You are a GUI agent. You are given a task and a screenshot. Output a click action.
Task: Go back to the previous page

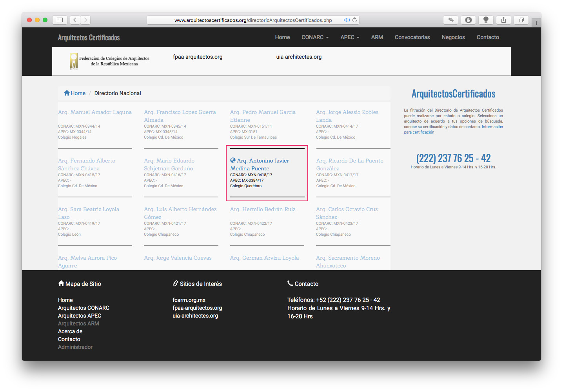click(75, 20)
